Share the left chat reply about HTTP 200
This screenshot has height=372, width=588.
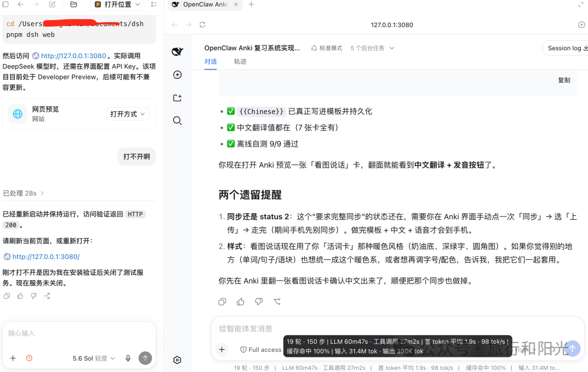pyautogui.click(x=47, y=296)
